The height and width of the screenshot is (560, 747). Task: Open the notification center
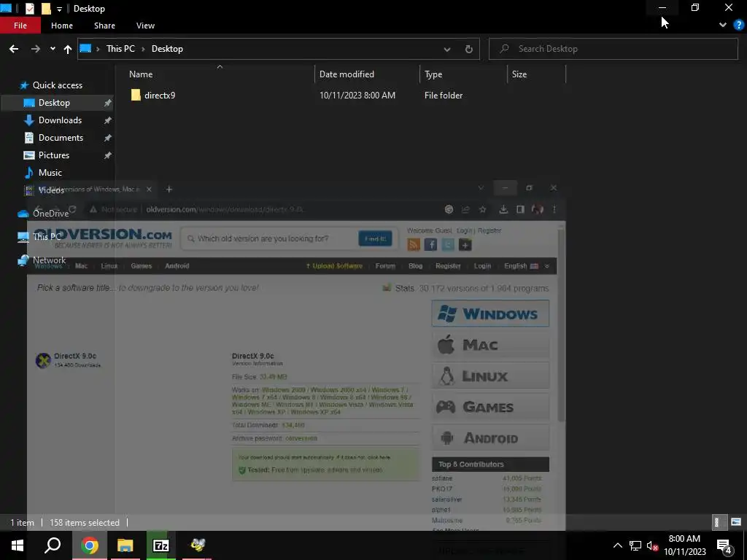tap(724, 545)
